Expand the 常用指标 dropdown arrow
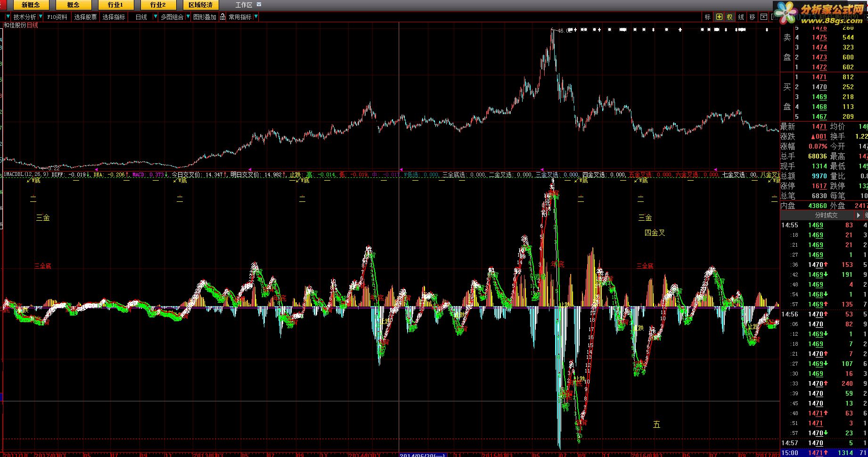This screenshot has width=868, height=457. click(x=256, y=17)
